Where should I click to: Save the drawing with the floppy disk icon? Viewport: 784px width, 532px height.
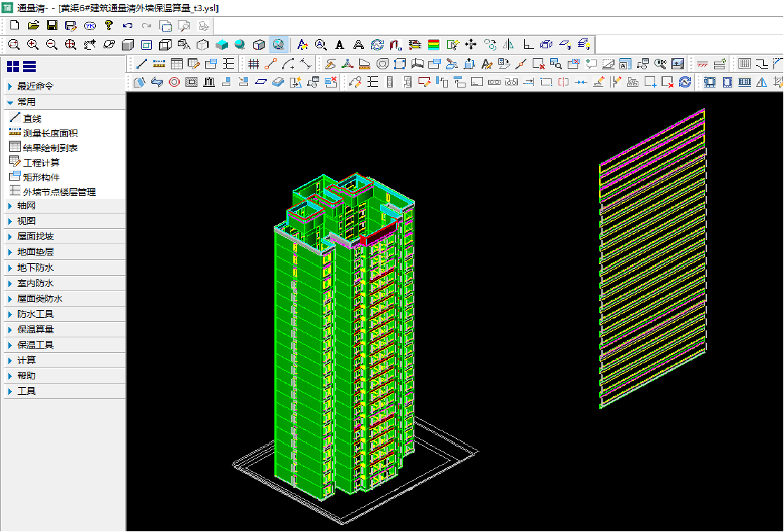click(52, 25)
